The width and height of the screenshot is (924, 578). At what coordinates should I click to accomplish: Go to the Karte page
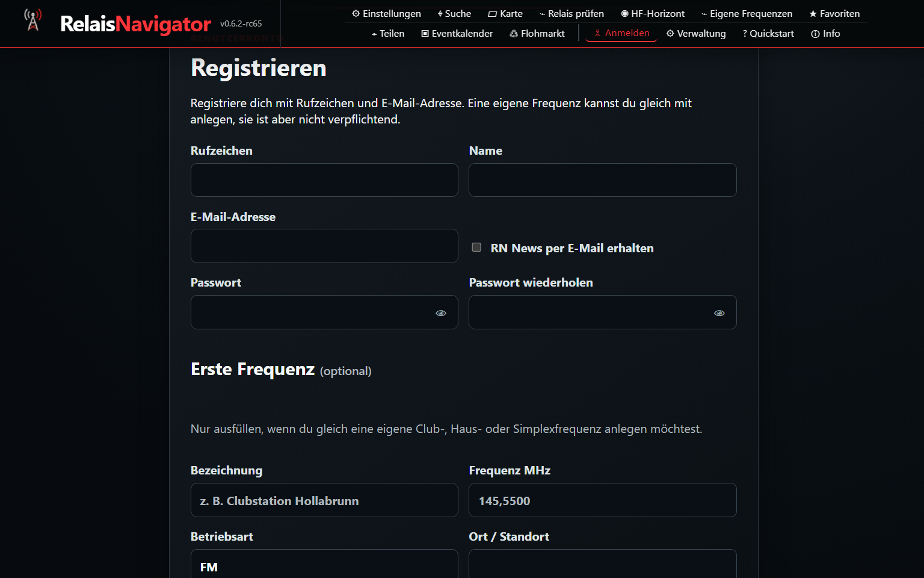[505, 13]
